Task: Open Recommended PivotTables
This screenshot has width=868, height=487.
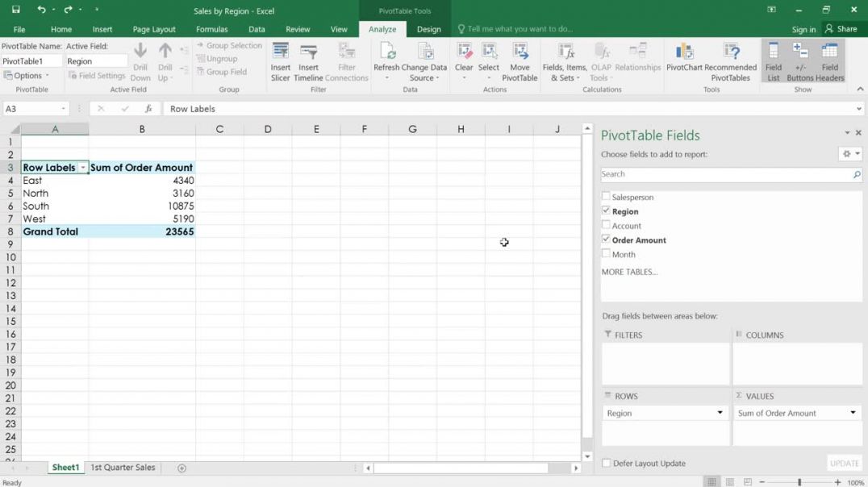Action: 730,62
